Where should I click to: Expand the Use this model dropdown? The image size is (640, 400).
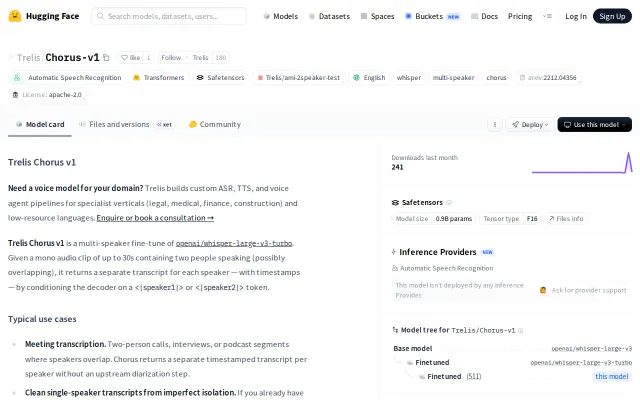[x=594, y=124]
